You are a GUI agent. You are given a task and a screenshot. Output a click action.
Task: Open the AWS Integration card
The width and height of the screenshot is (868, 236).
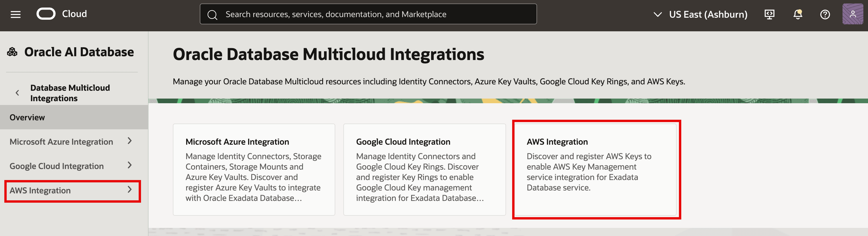tap(596, 170)
